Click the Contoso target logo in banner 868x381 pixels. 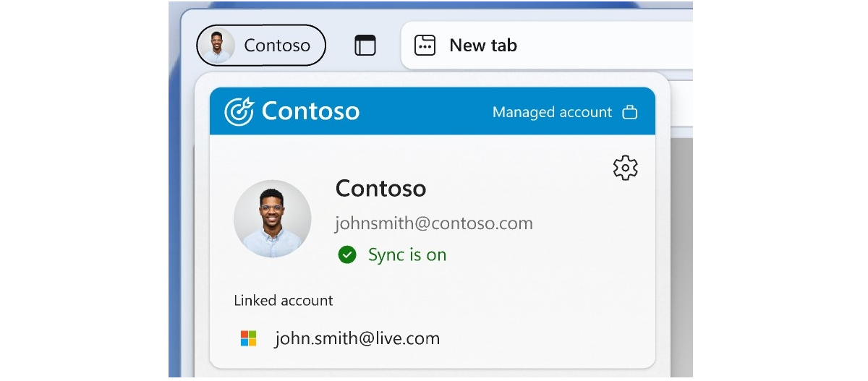click(x=239, y=111)
